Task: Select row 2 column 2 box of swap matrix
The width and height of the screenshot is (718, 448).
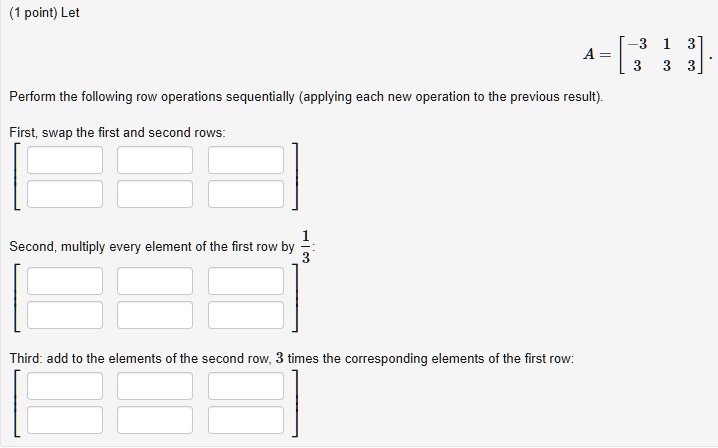Action: point(155,194)
